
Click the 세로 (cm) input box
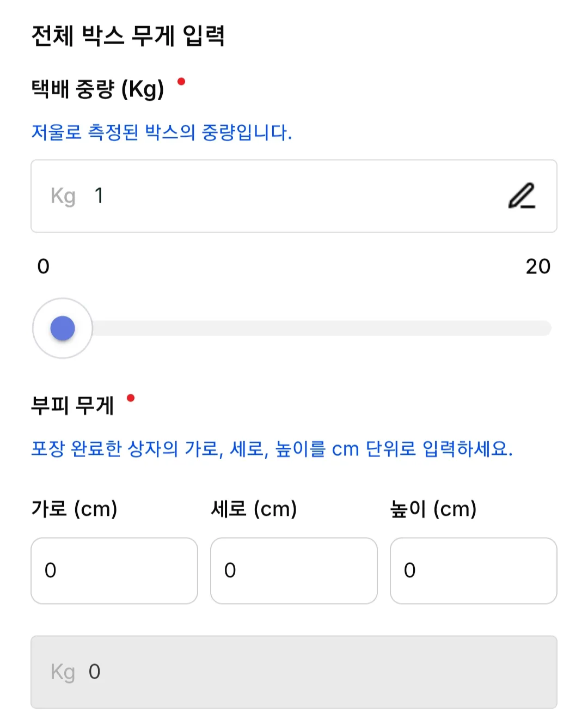click(x=294, y=571)
